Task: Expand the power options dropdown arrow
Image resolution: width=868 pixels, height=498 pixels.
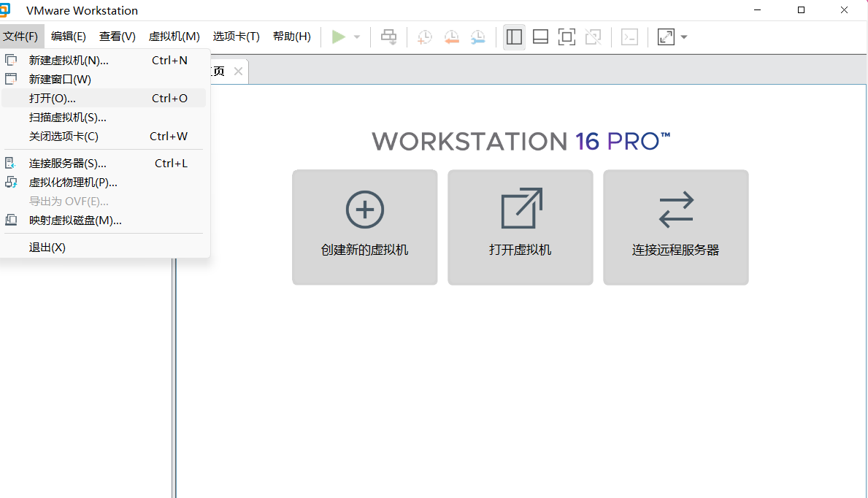Action: click(357, 37)
